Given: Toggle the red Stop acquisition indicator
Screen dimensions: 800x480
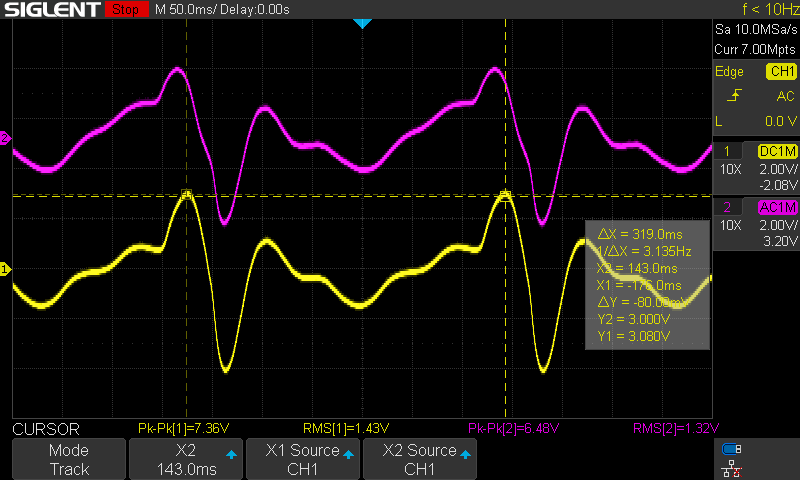Looking at the screenshot, I should pyautogui.click(x=124, y=10).
